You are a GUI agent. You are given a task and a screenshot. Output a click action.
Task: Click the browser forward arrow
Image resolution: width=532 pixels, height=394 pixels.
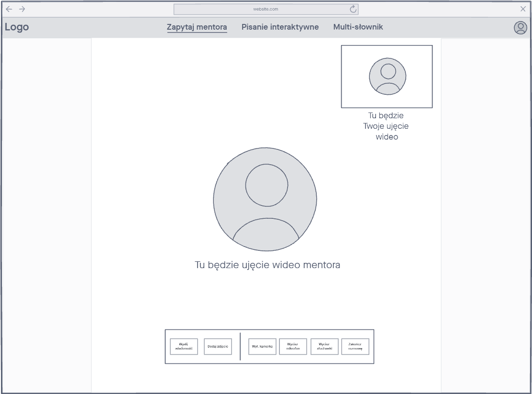pos(22,9)
